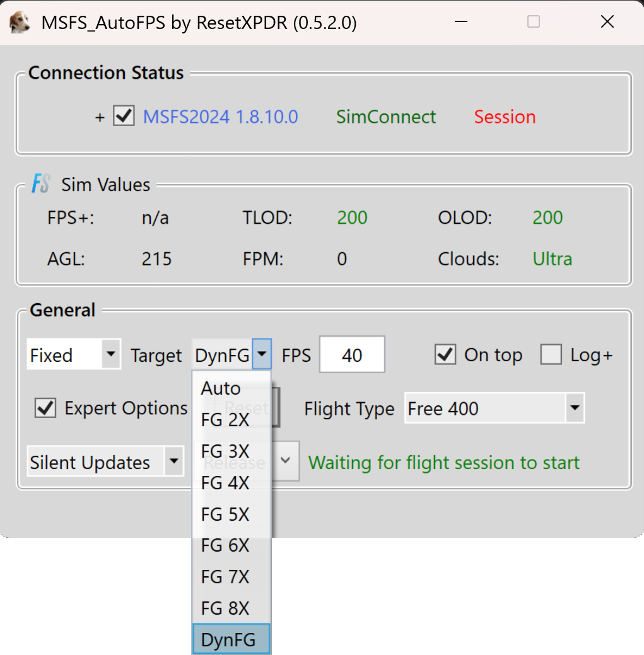Minimize the MSFS_AutoFPS window
This screenshot has height=655, width=644.
pyautogui.click(x=461, y=21)
